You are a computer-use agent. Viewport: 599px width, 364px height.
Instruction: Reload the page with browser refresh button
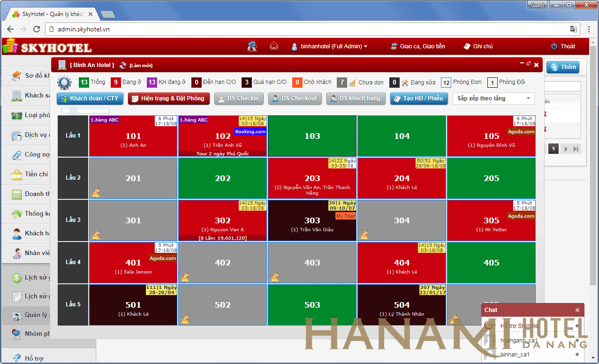(37, 29)
